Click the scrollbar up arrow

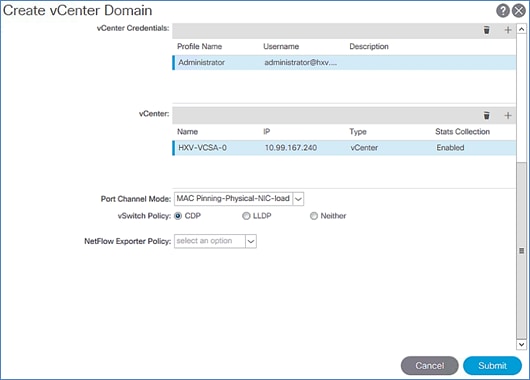(522, 29)
